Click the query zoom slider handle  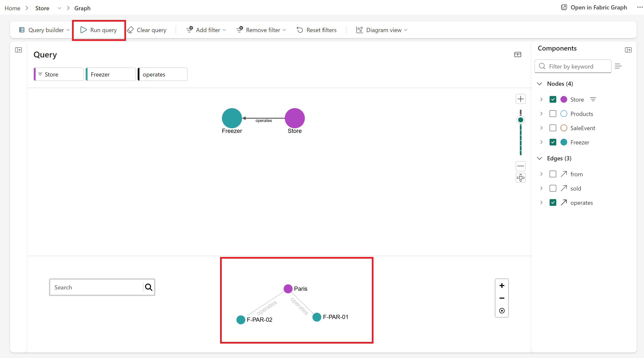521,120
